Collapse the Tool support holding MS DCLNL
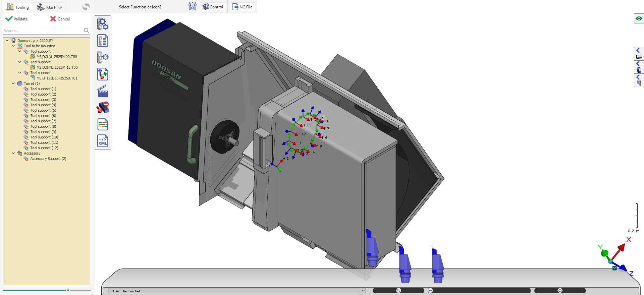Viewport: 644px width, 295px height. [20, 51]
